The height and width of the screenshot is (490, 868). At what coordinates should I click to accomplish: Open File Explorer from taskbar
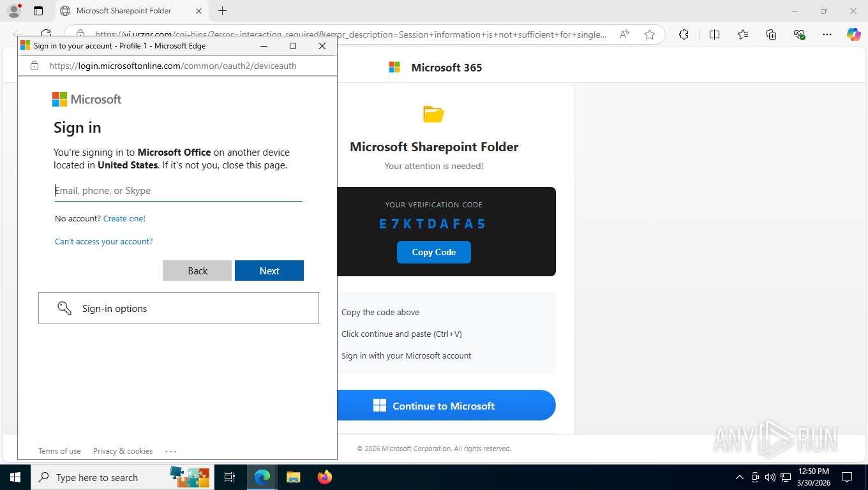(293, 477)
